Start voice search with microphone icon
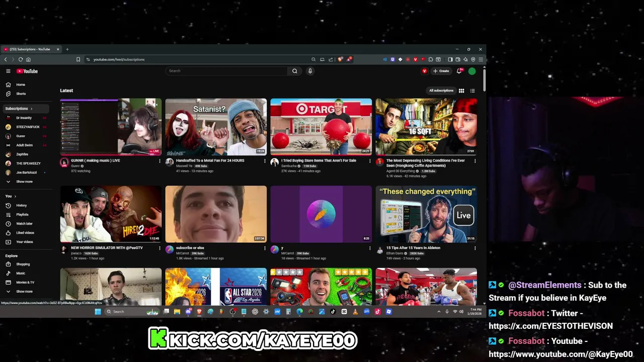The width and height of the screenshot is (644, 362). (310, 71)
